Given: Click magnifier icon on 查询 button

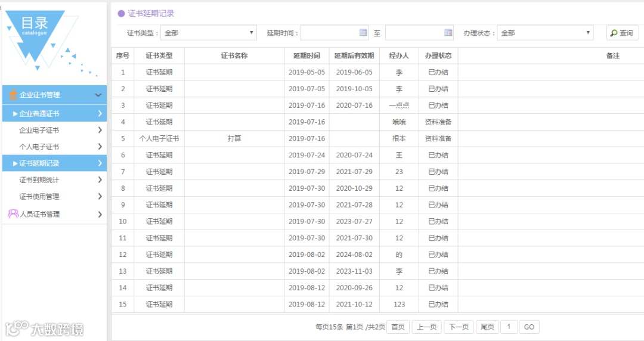Looking at the screenshot, I should (x=614, y=33).
